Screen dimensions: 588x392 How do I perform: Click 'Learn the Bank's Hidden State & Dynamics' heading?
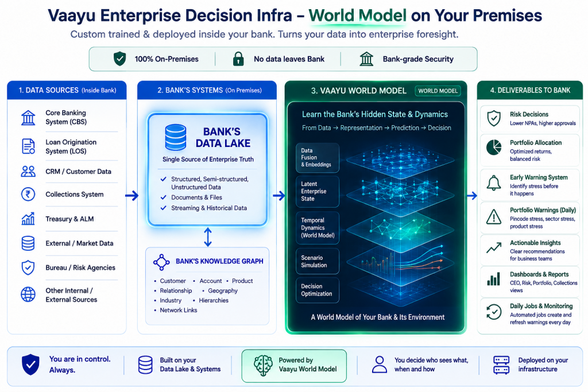(375, 114)
